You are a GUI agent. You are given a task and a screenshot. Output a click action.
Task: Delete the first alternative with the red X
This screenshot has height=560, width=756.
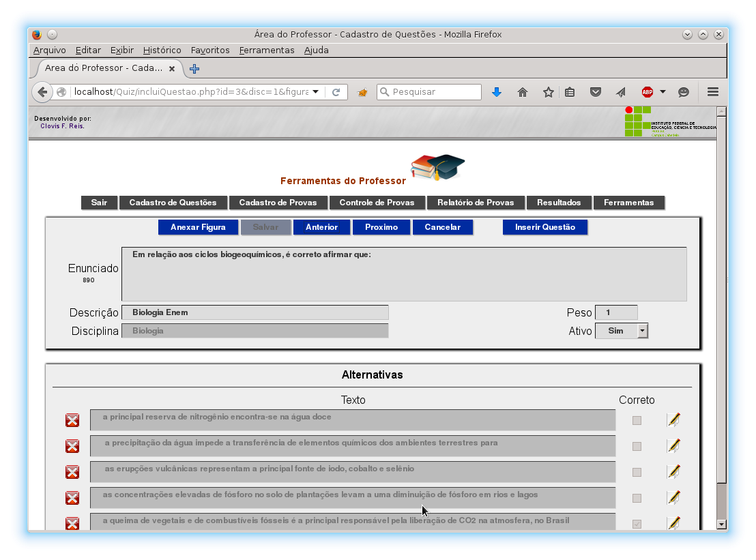tap(72, 420)
